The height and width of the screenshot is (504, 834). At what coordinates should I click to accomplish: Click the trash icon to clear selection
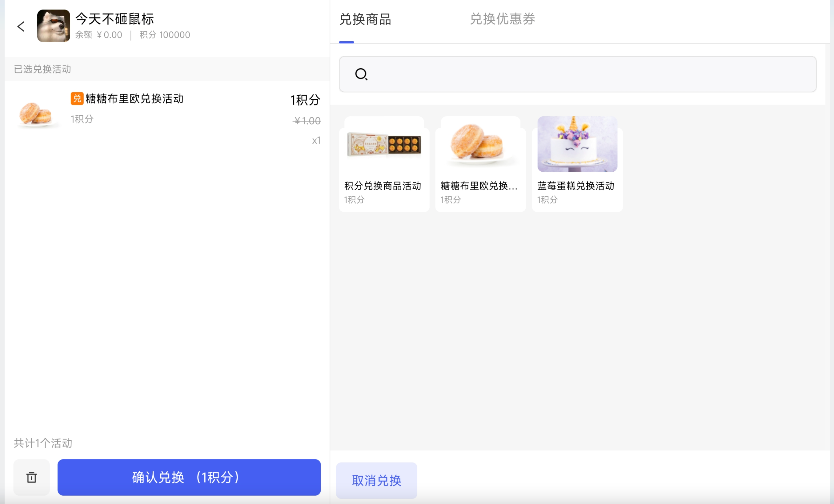coord(31,477)
